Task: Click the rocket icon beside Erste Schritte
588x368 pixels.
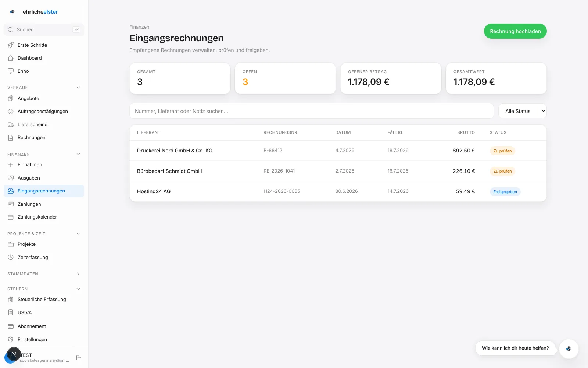Action: (11, 45)
